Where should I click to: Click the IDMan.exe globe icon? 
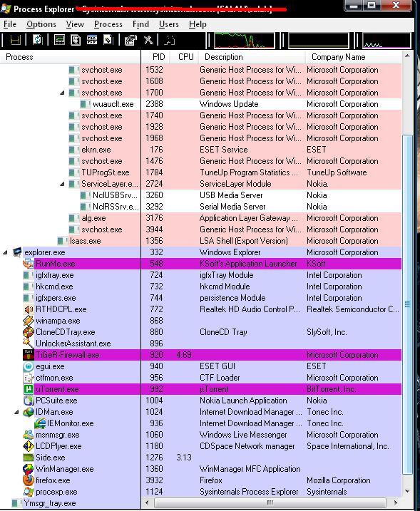pos(29,412)
